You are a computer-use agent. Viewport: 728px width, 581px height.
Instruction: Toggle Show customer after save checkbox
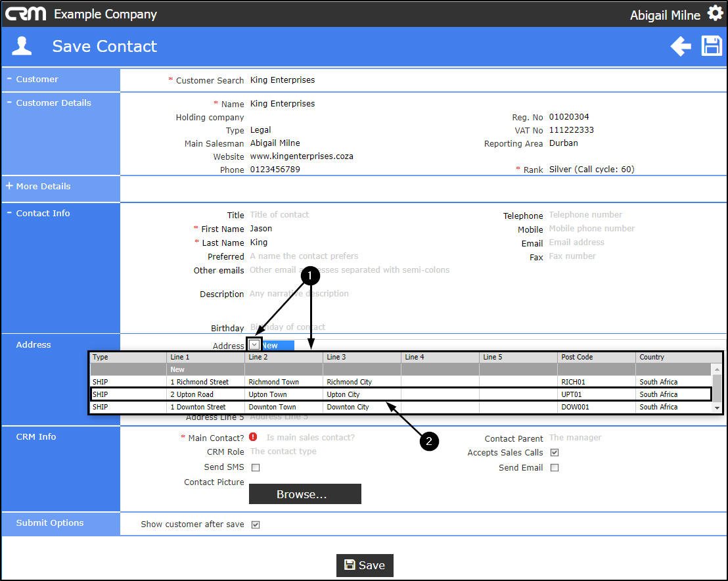[256, 524]
